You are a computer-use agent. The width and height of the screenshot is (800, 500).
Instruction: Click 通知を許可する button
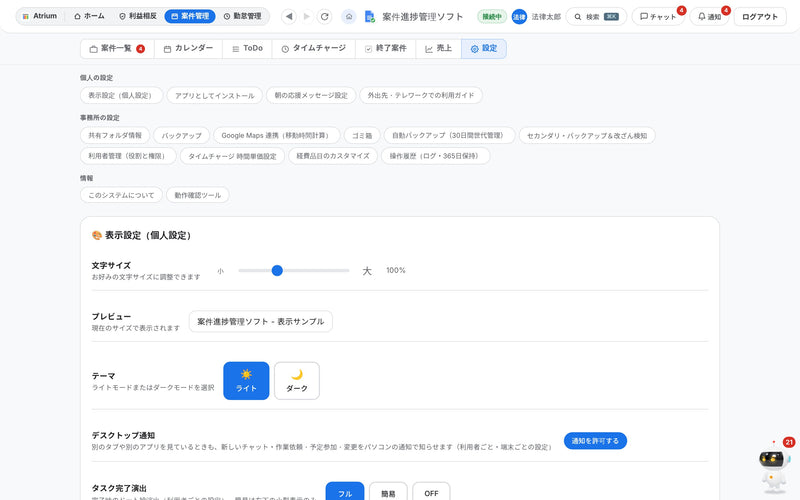595,441
